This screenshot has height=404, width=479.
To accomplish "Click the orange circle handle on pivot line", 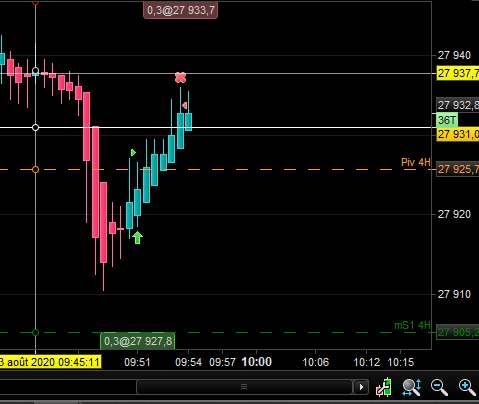I will pos(35,170).
